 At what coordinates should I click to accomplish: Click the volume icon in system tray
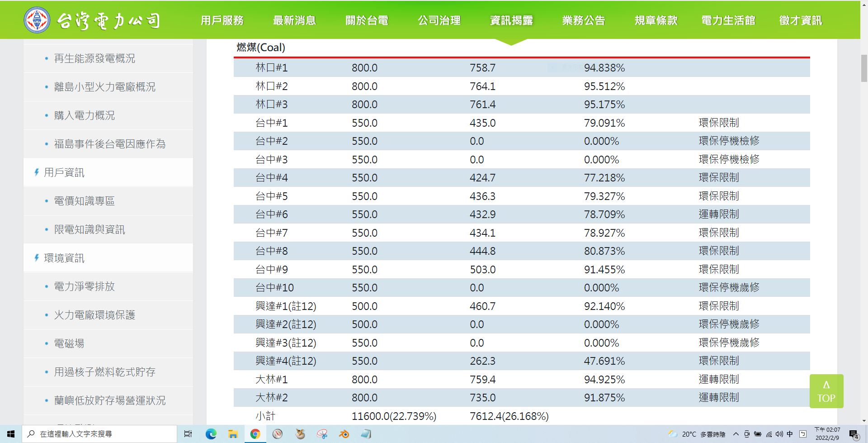pos(778,434)
